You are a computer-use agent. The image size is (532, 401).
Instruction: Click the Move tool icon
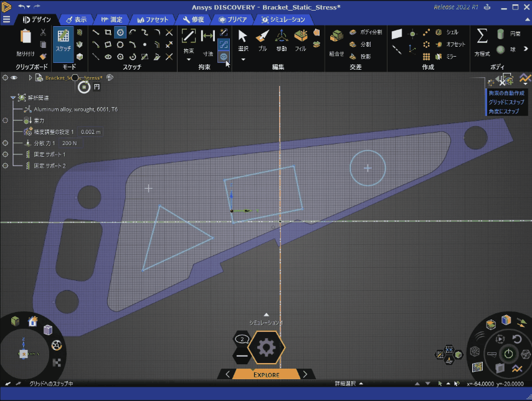click(282, 36)
